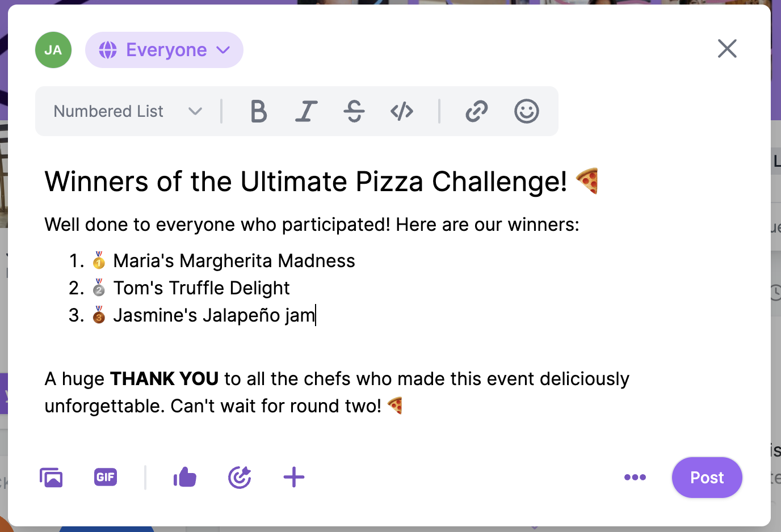Click the plus icon for more attachments
This screenshot has width=781, height=532.
click(294, 478)
